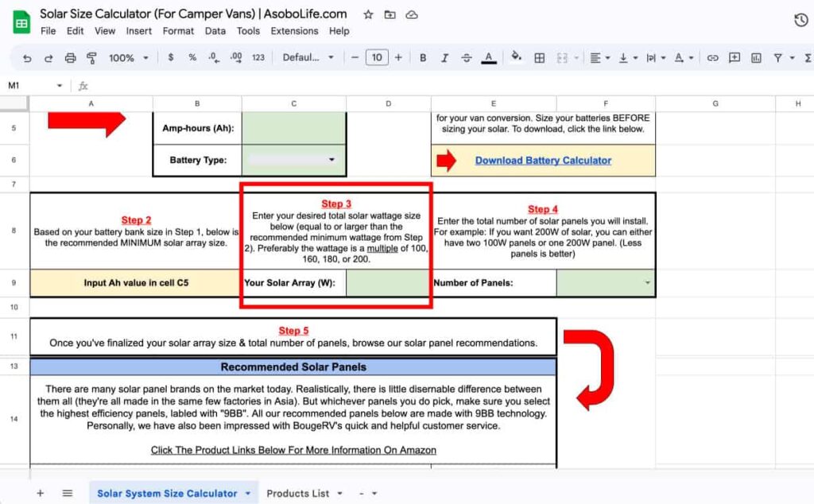814x504 pixels.
Task: Format as currency with dollar icon
Action: click(x=171, y=57)
